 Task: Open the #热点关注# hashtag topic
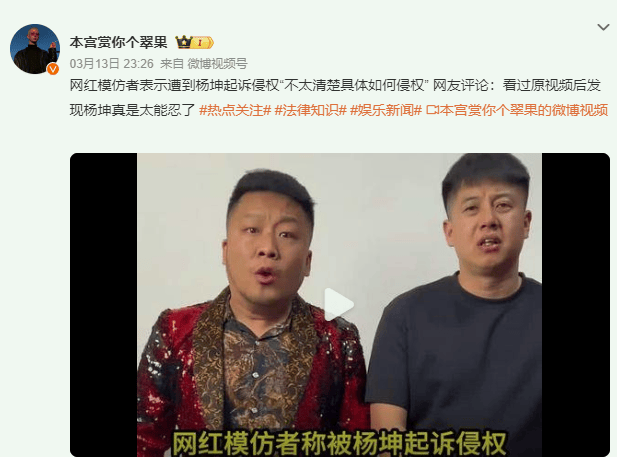tap(235, 110)
